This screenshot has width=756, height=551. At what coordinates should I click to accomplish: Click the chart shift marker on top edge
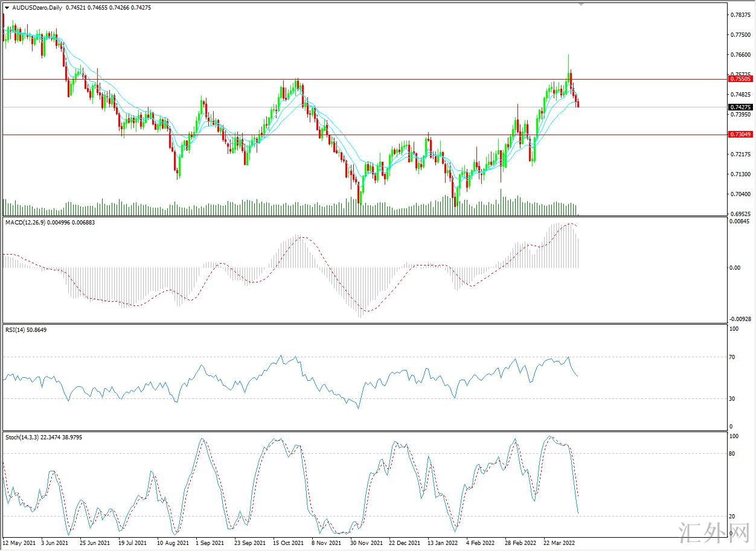tap(581, 4)
